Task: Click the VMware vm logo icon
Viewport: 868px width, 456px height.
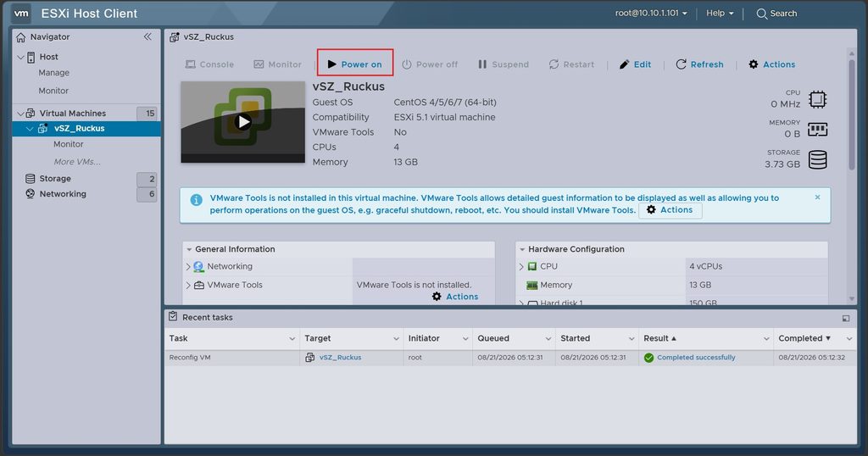Action: (x=21, y=14)
